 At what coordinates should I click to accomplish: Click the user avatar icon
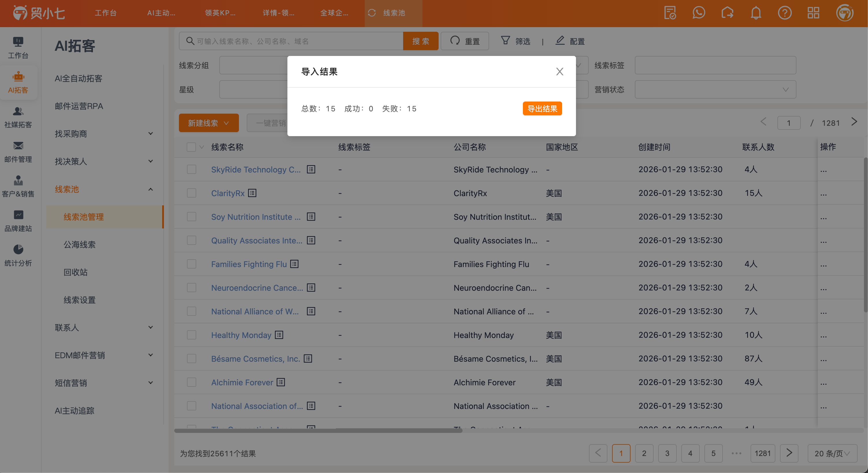[844, 13]
